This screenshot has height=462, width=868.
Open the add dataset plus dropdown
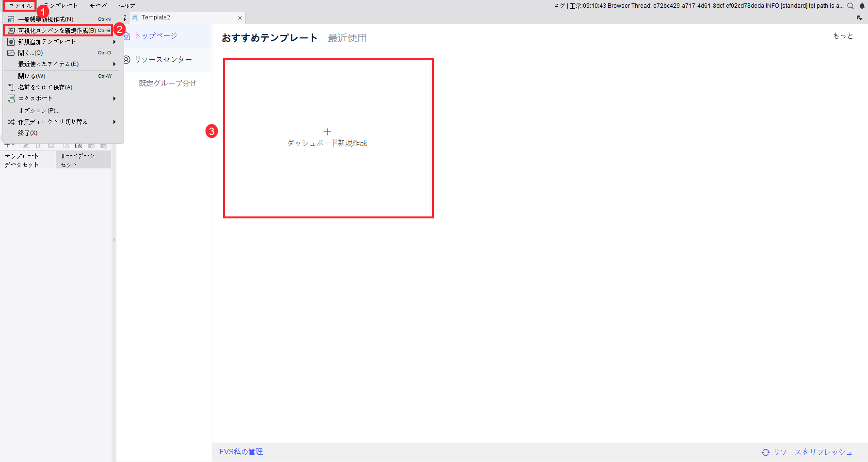[10, 145]
